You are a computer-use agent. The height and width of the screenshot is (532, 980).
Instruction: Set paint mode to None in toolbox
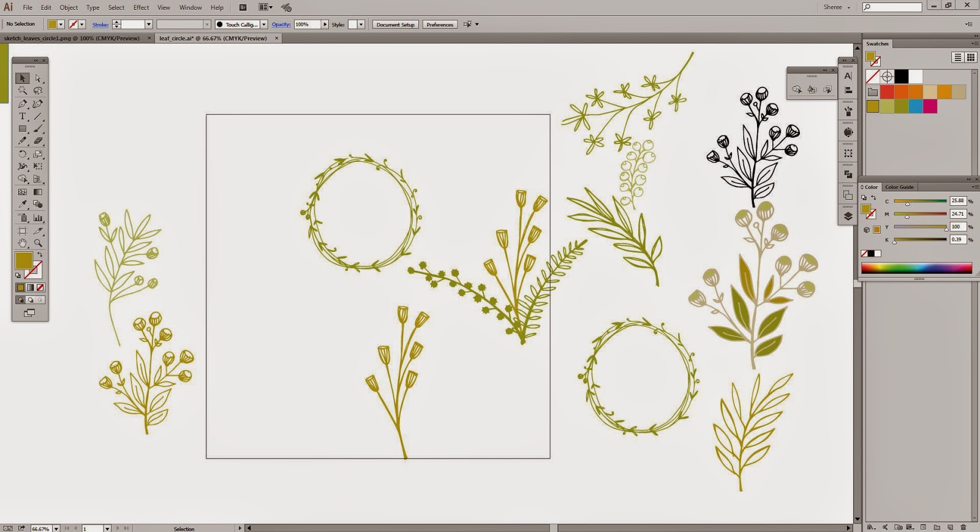click(40, 287)
